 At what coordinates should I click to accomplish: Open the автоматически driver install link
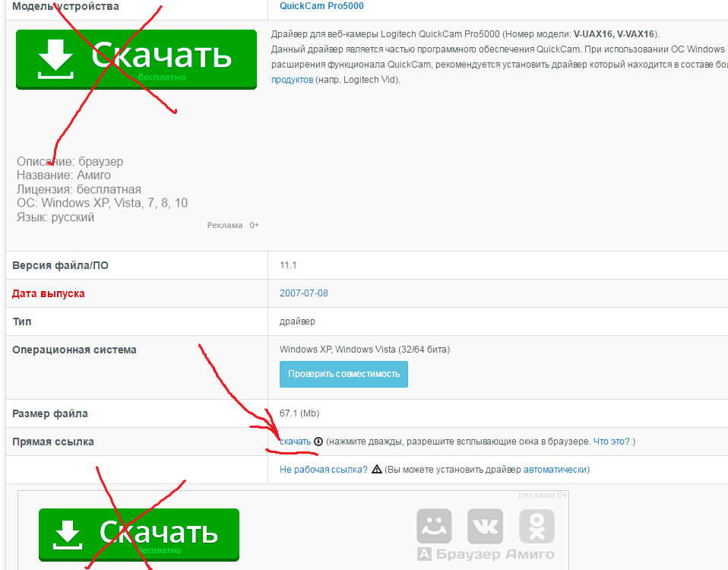tap(555, 470)
